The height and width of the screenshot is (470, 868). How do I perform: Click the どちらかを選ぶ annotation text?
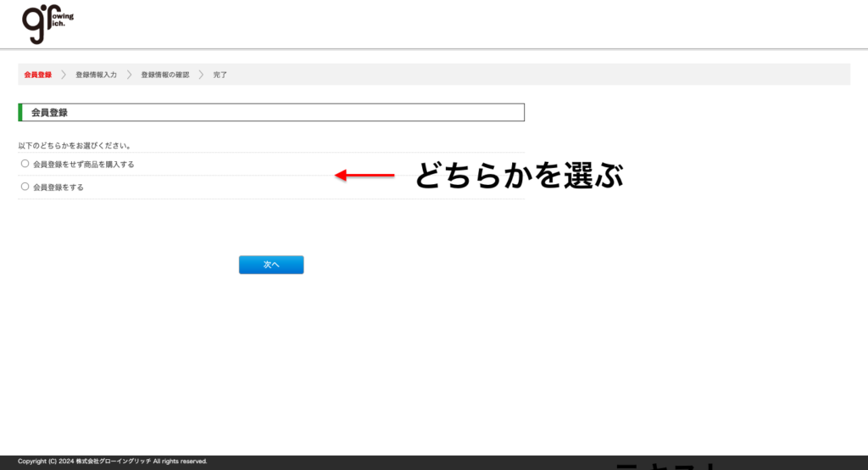click(519, 176)
